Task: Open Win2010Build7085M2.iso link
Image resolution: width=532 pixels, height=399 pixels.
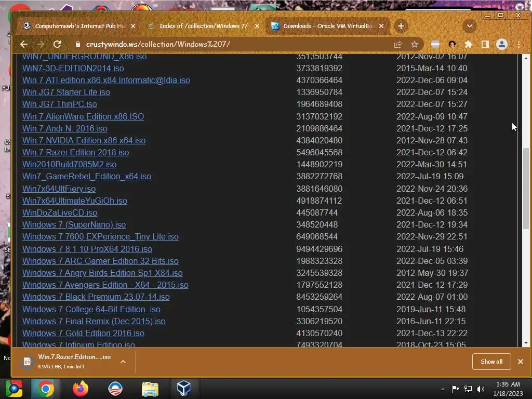Action: (69, 164)
